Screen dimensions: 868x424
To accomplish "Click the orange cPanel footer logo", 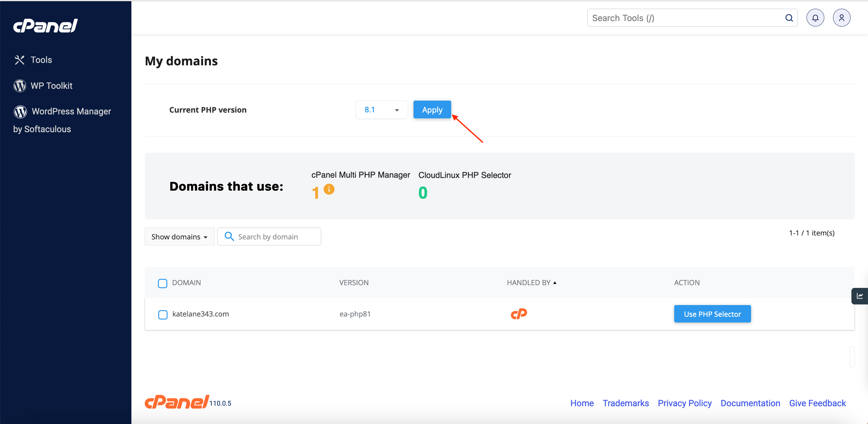I will (177, 402).
